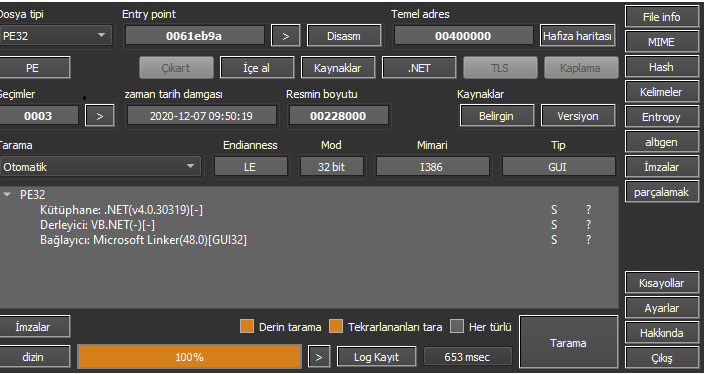This screenshot has height=374, width=705.
Task: Click the LE endianness field
Action: pyautogui.click(x=250, y=167)
